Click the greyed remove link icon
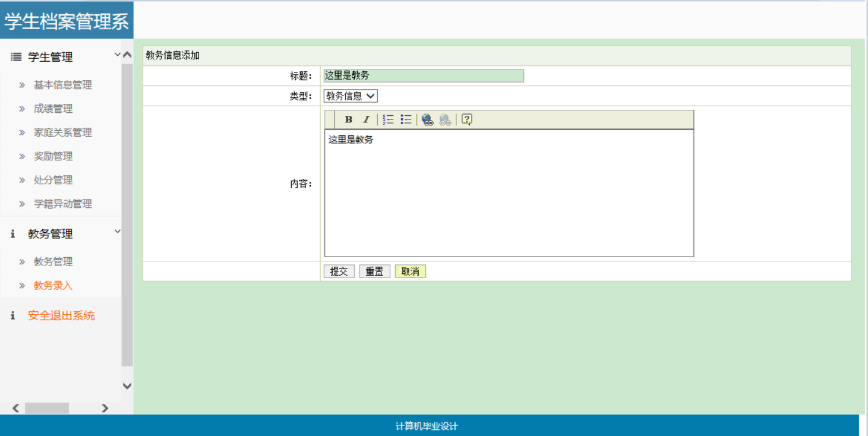868x436 pixels. coord(445,119)
